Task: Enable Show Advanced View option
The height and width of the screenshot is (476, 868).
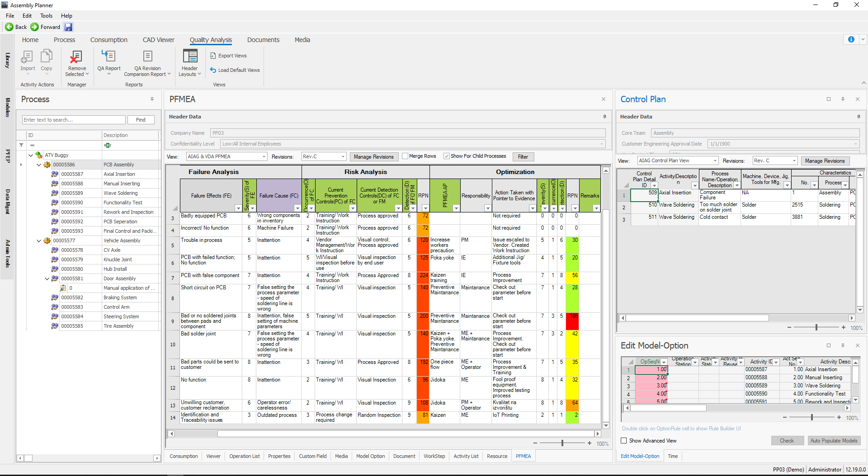Action: click(624, 440)
